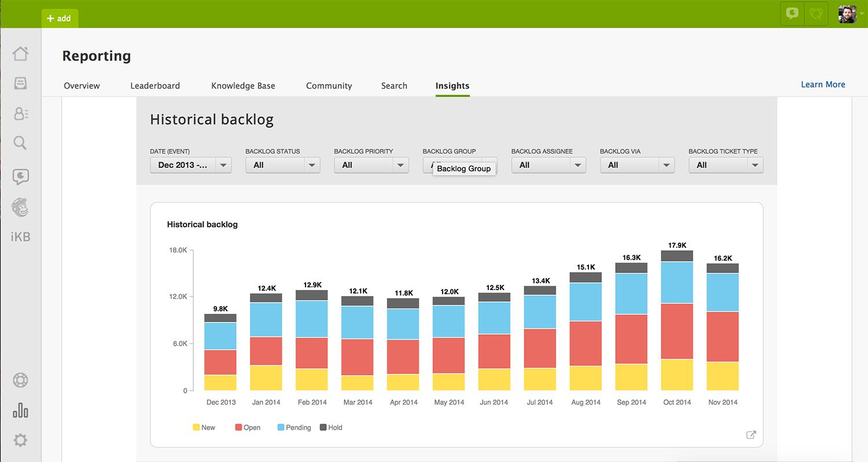The height and width of the screenshot is (462, 868).
Task: Open the iKB app in sidebar
Action: tap(20, 237)
